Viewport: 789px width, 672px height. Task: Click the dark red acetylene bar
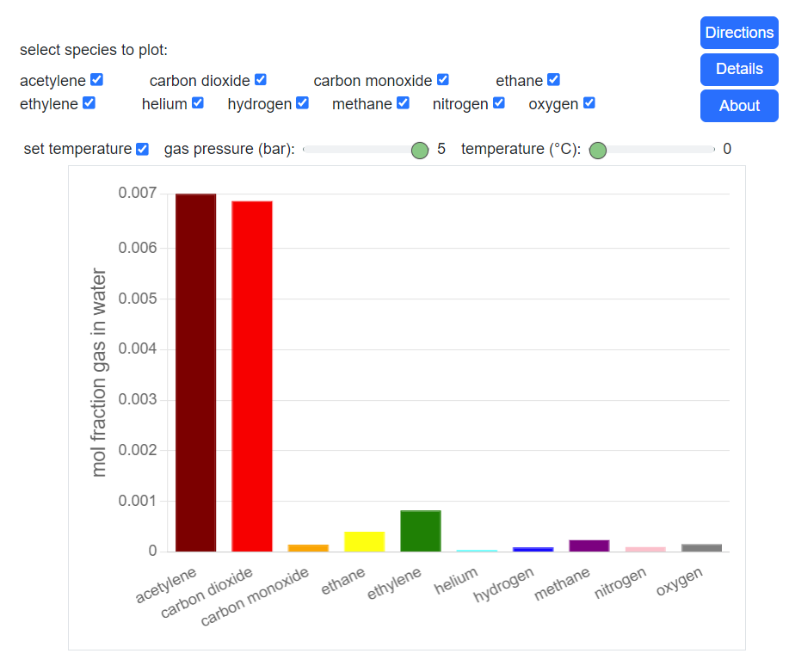[x=196, y=372]
